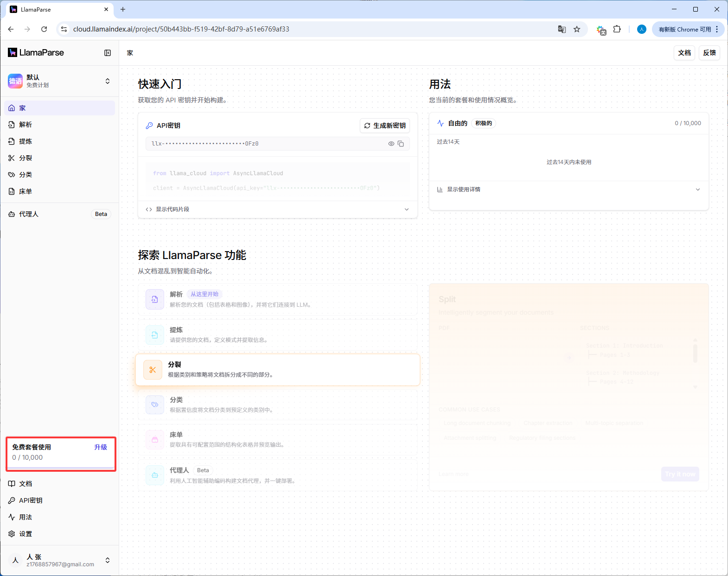Screen dimensions: 728x576
Task: Click the address bar URL
Action: [x=181, y=29]
